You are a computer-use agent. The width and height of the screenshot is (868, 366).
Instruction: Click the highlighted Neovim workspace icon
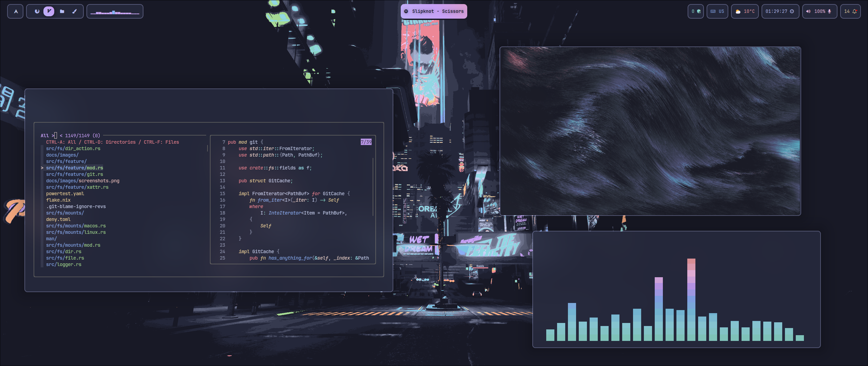(x=50, y=11)
